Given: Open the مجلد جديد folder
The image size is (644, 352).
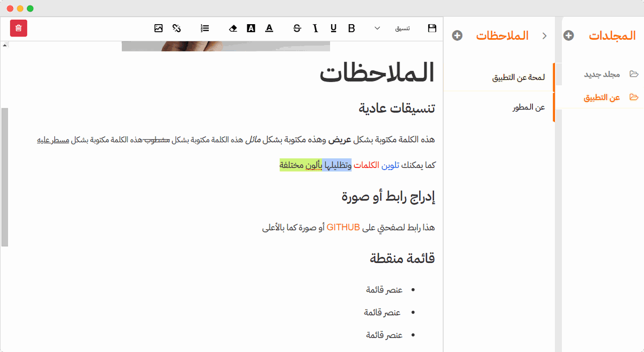Looking at the screenshot, I should (x=602, y=74).
